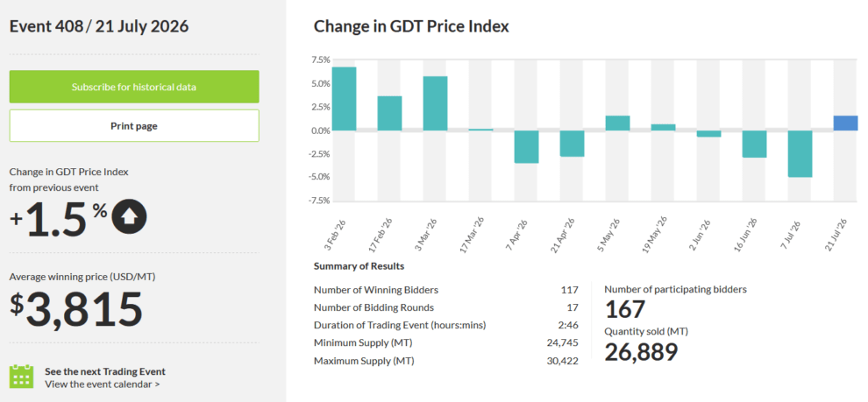The height and width of the screenshot is (402, 868).
Task: Click the 2 Jun '26 small negative bar
Action: pyautogui.click(x=708, y=134)
